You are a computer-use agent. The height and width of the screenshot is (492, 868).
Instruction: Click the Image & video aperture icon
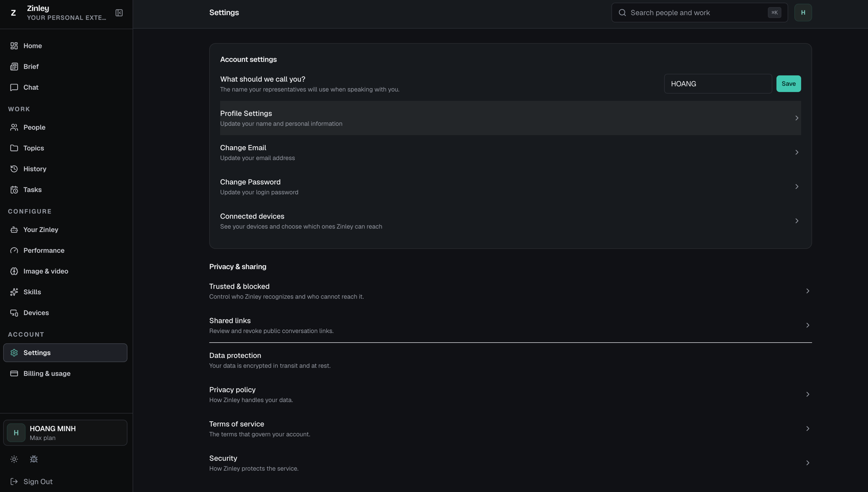pos(14,271)
